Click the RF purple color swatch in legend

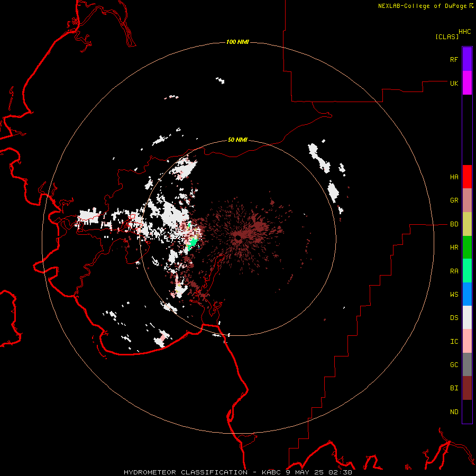click(467, 59)
